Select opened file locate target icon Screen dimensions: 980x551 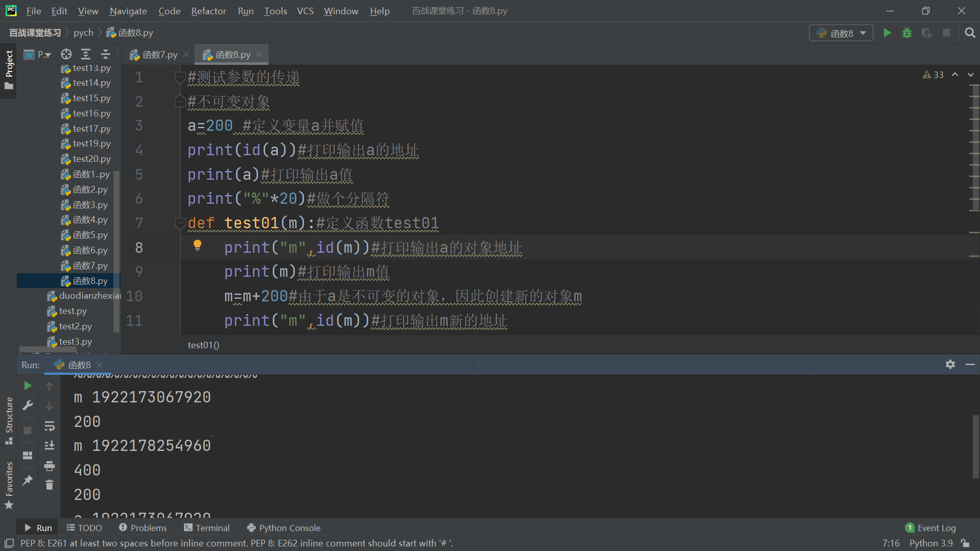66,54
